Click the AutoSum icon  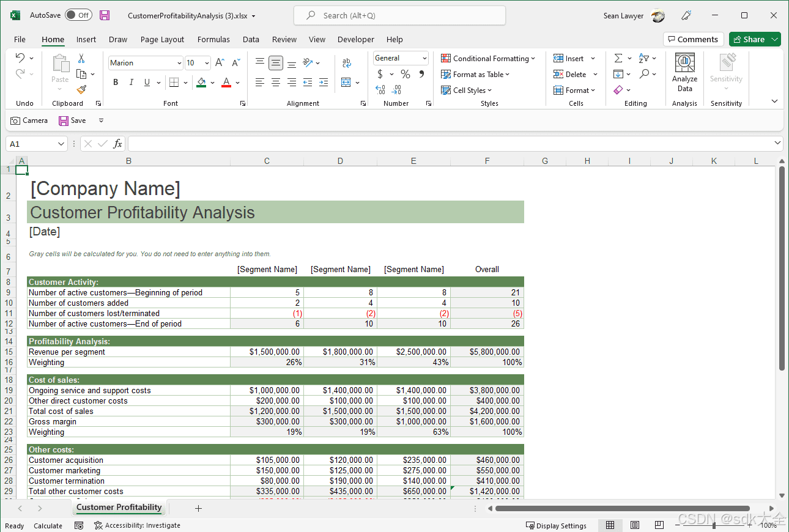[x=618, y=58]
